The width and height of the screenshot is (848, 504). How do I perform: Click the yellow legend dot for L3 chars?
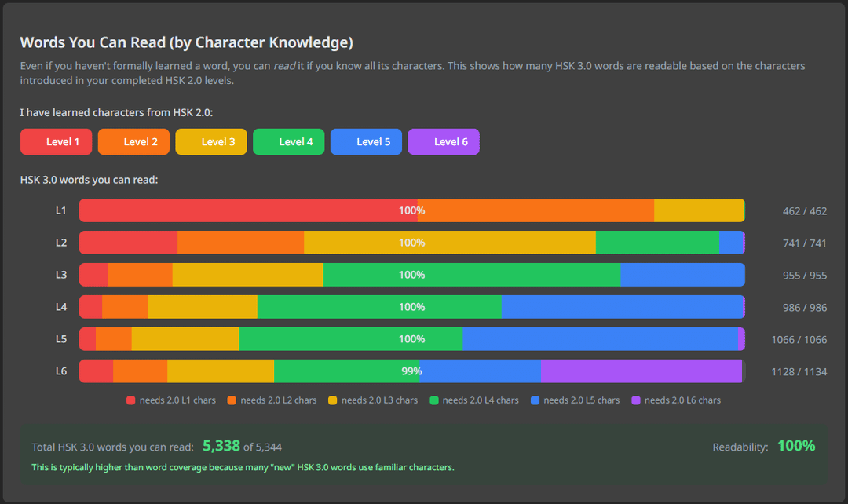[x=333, y=400]
